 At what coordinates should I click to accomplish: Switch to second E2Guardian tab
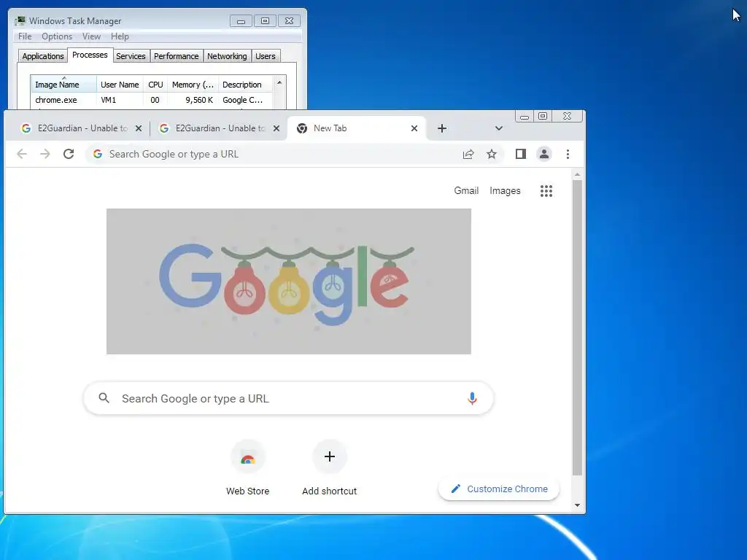click(220, 128)
